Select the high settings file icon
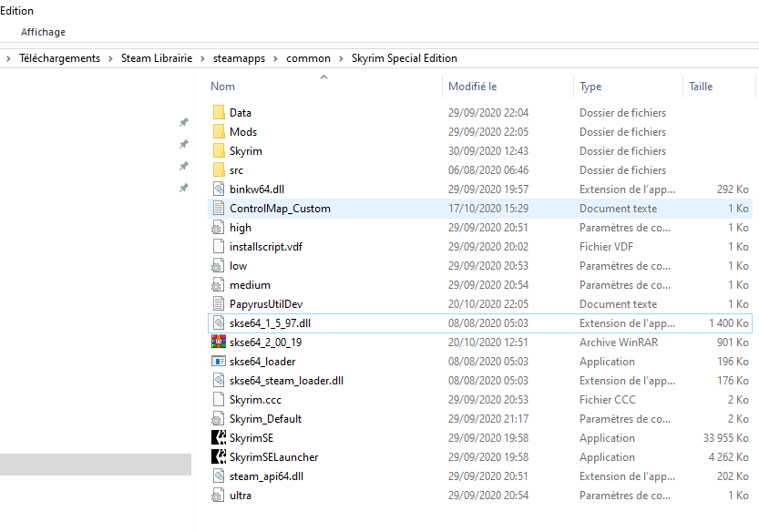Image resolution: width=759 pixels, height=532 pixels. pos(219,227)
